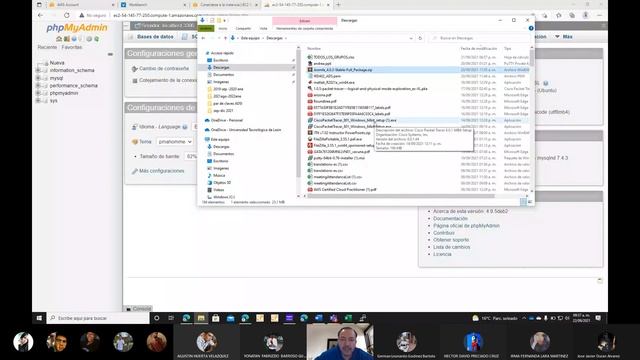Open File Explorer from the taskbar

tap(201, 318)
